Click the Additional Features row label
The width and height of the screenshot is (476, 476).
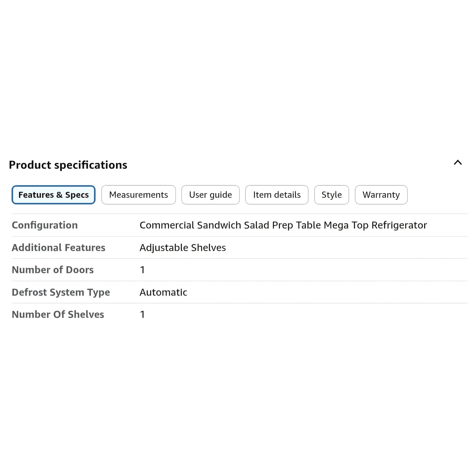[58, 247]
